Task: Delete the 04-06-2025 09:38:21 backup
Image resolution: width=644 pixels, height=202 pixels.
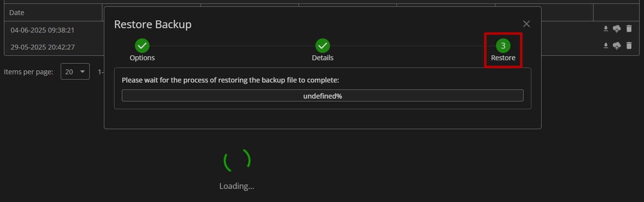Action: (629, 29)
